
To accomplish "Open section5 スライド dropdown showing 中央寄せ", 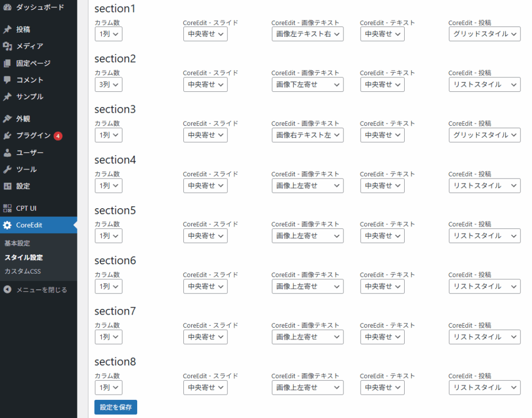I will [205, 236].
